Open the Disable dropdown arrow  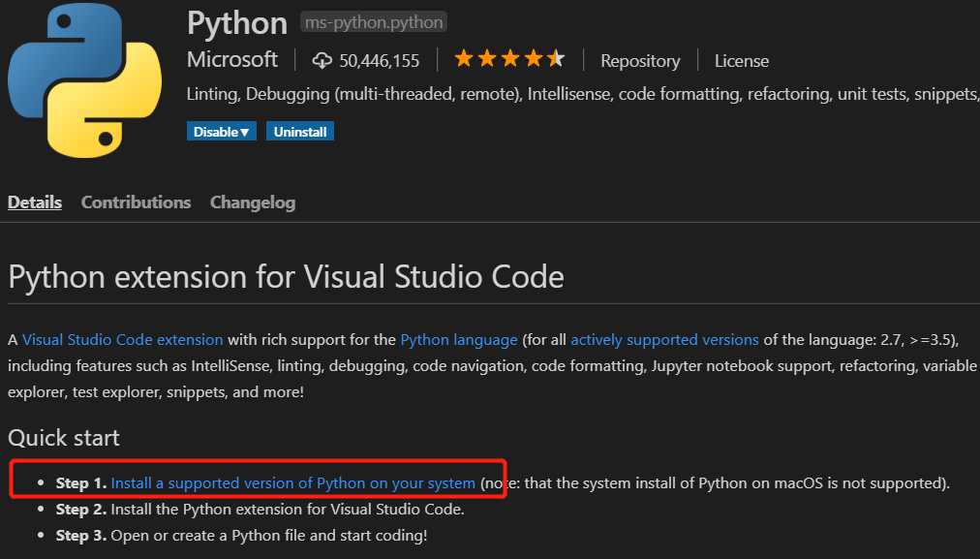pos(244,132)
